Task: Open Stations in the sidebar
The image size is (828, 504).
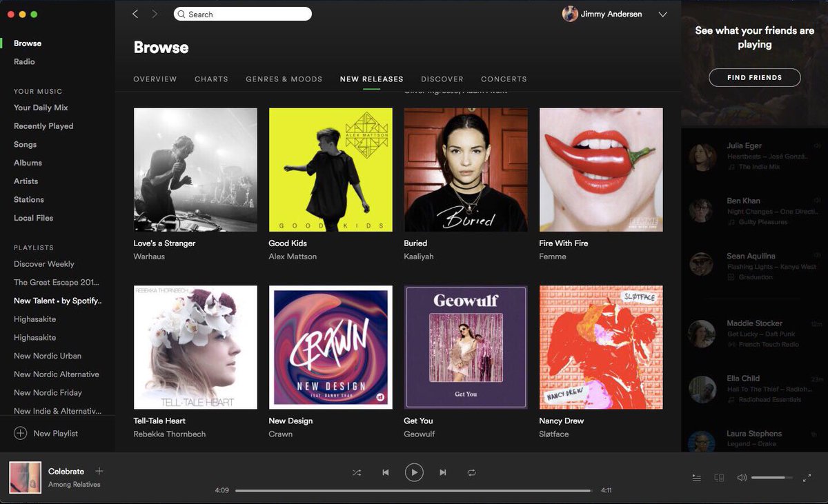Action: [29, 199]
